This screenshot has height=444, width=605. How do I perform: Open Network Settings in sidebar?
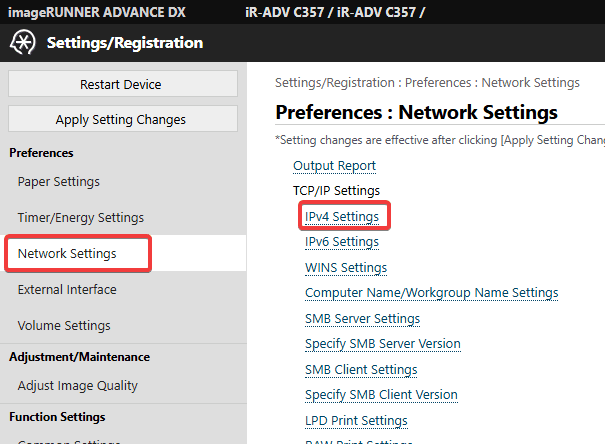pos(67,254)
